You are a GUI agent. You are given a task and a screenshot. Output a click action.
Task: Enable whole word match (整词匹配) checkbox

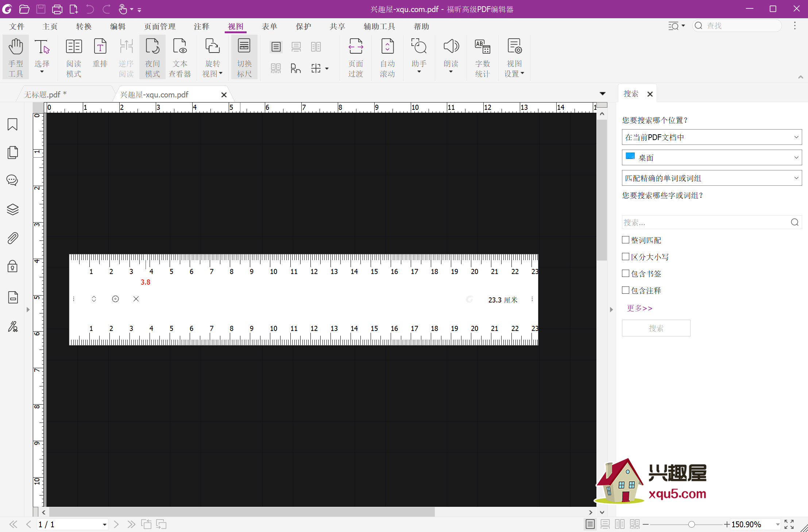coord(626,240)
